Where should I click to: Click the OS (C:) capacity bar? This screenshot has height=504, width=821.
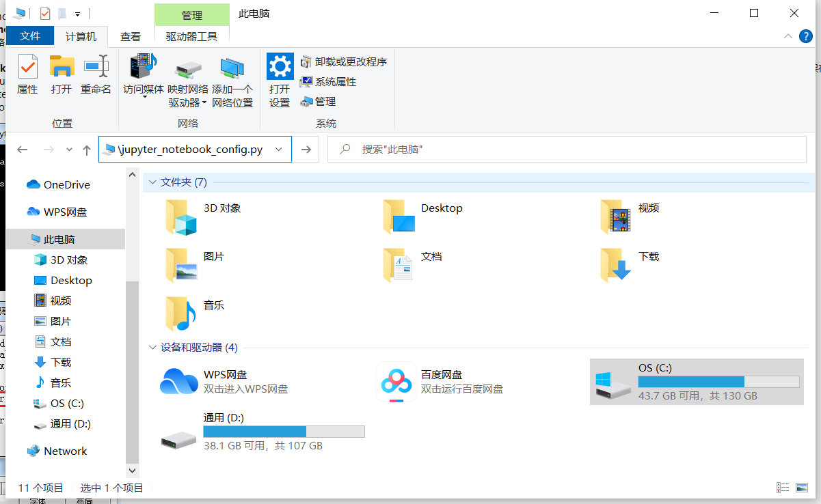coord(718,382)
